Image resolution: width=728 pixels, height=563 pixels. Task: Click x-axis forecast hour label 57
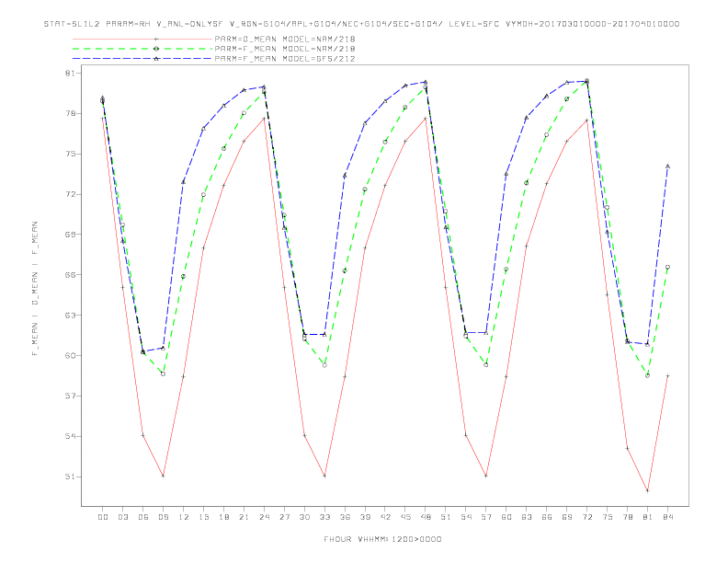click(x=486, y=517)
